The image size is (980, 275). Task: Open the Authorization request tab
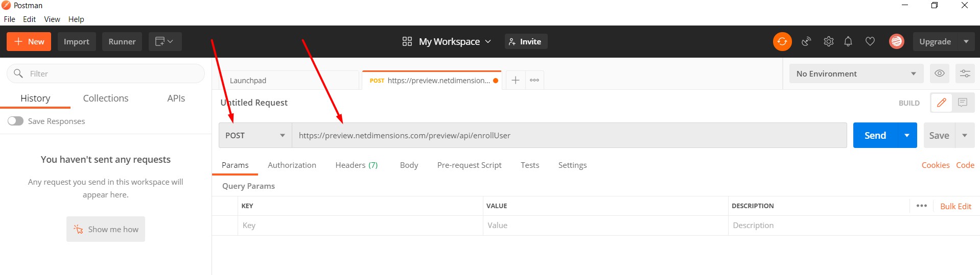pos(292,165)
